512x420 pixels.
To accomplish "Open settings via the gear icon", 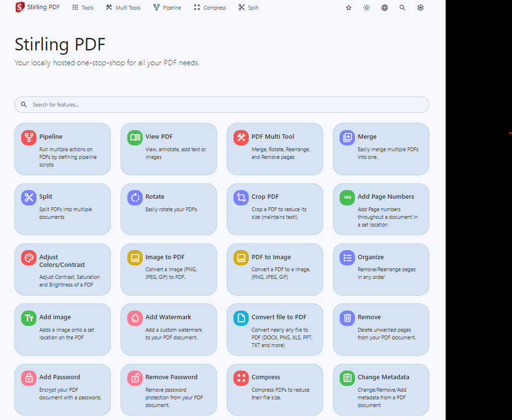I will (x=420, y=8).
